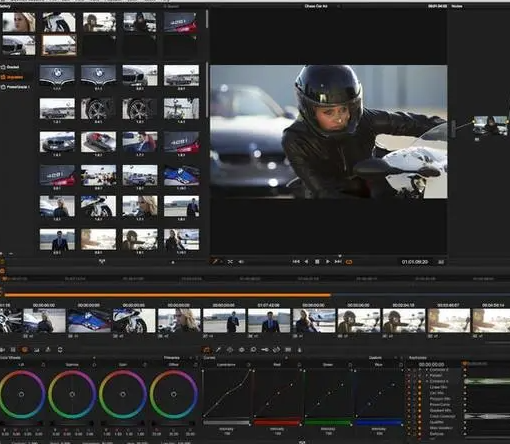
Task: Select the qualifier picker below viewer
Action: coord(215,262)
